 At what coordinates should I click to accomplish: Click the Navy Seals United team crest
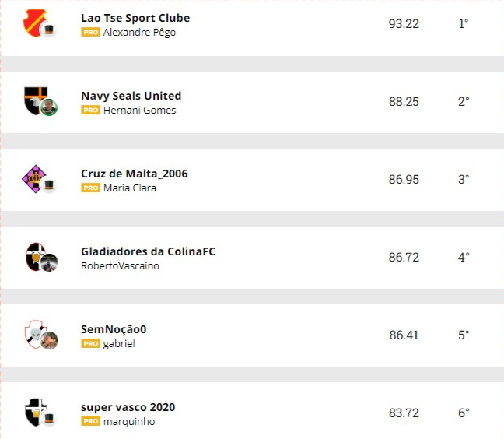pos(35,100)
